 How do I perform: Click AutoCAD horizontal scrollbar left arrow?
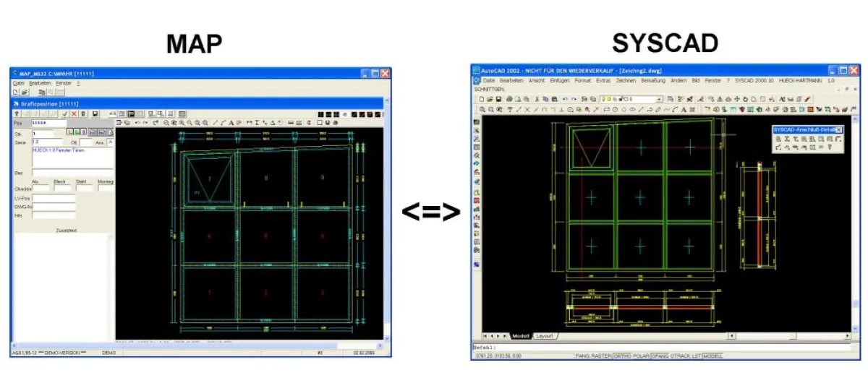(x=732, y=335)
